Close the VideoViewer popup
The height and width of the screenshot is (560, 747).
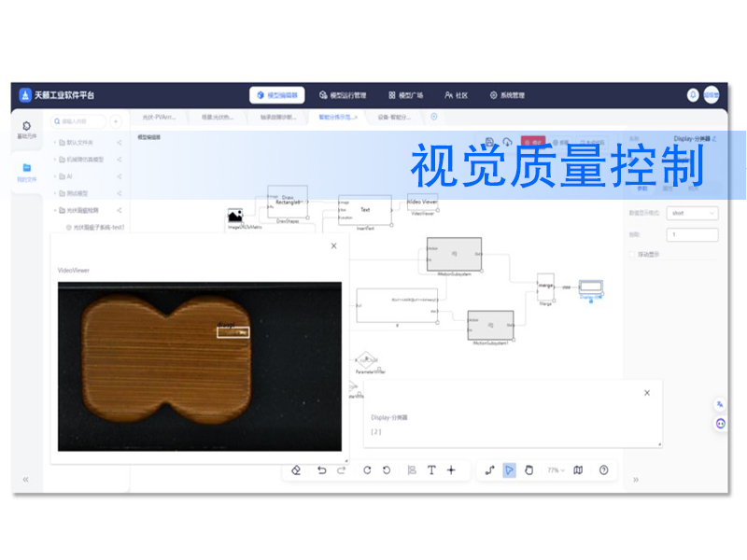(x=334, y=245)
